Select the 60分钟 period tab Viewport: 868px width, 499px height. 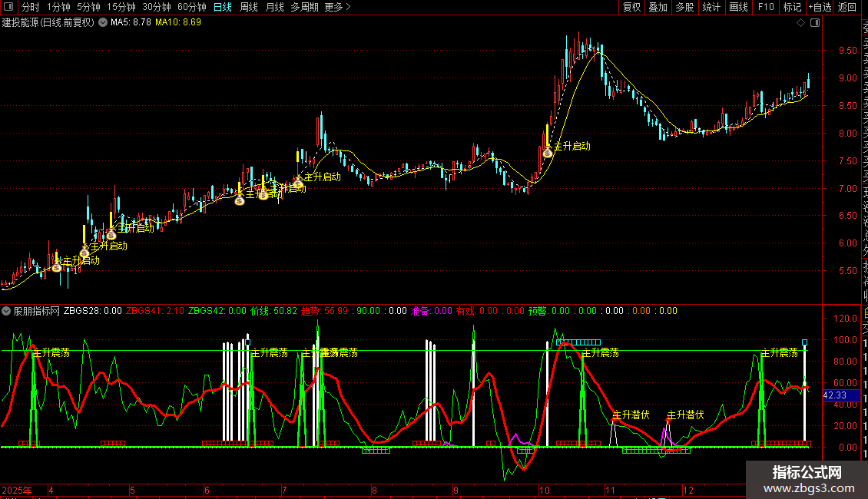192,7
